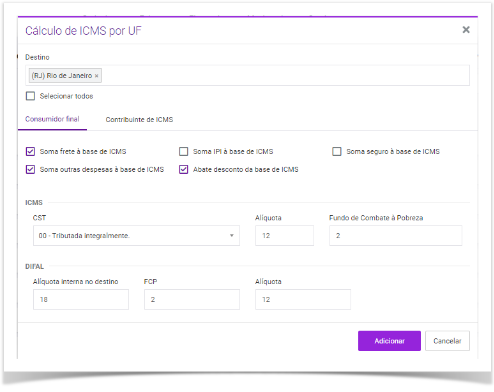Click the ICMS Alíquota input field
The height and width of the screenshot is (392, 494).
pyautogui.click(x=284, y=236)
